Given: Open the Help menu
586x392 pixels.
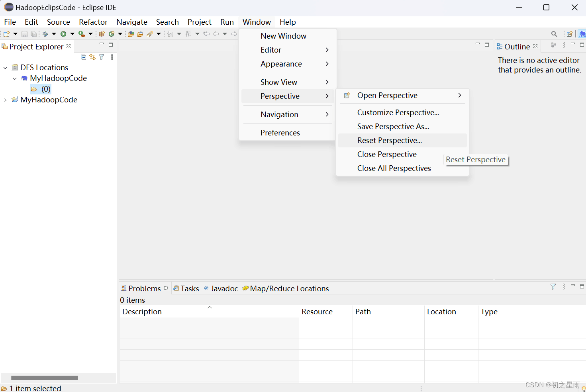Looking at the screenshot, I should point(288,22).
